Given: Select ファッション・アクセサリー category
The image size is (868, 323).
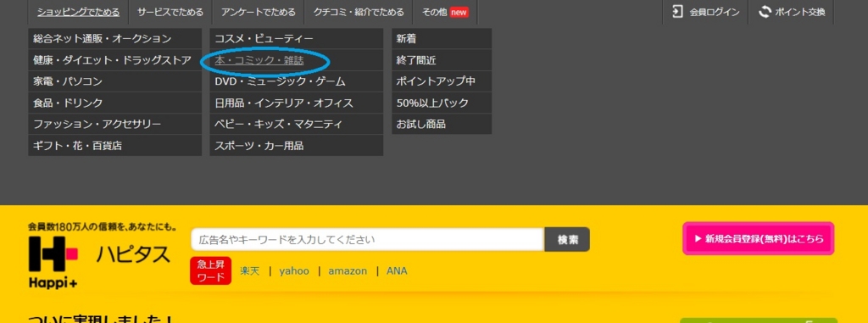Looking at the screenshot, I should (x=115, y=124).
